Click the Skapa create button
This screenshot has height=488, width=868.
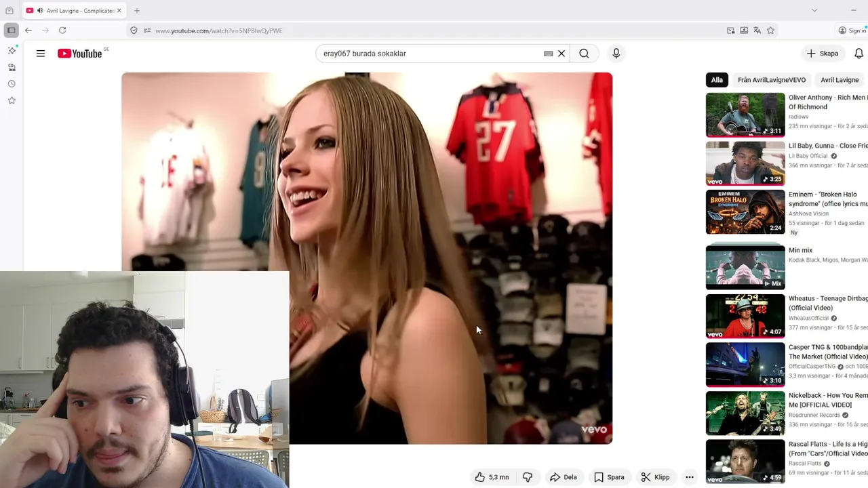pos(823,54)
